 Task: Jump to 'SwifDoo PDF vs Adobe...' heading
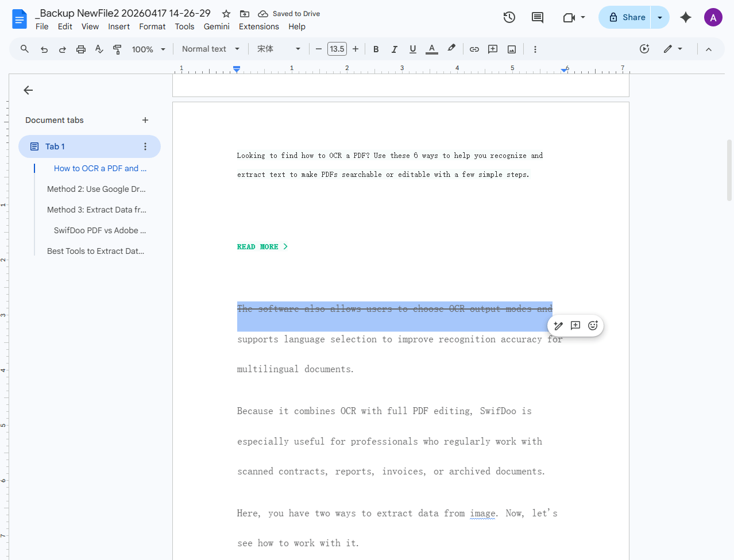point(100,230)
